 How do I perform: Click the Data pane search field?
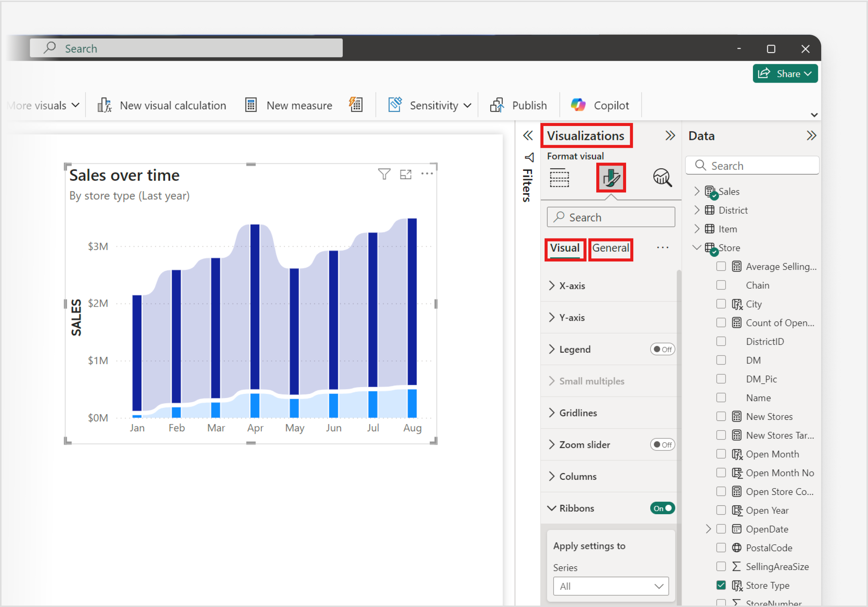[751, 165]
